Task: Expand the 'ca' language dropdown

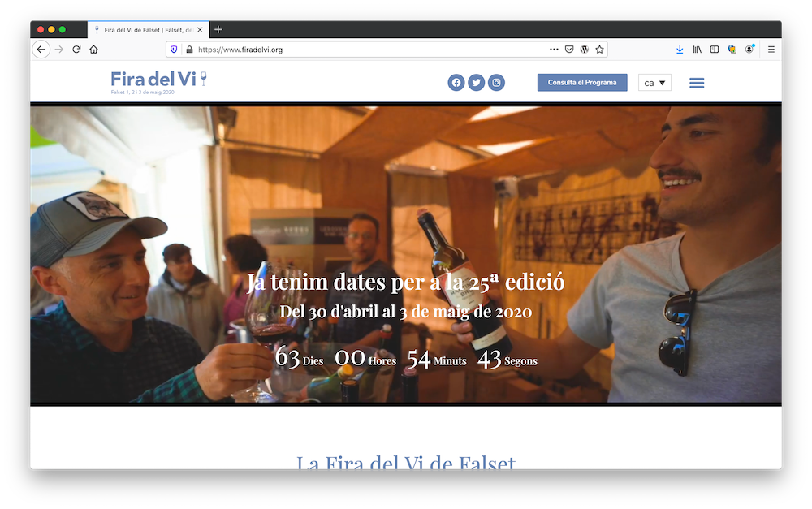Action: point(654,83)
